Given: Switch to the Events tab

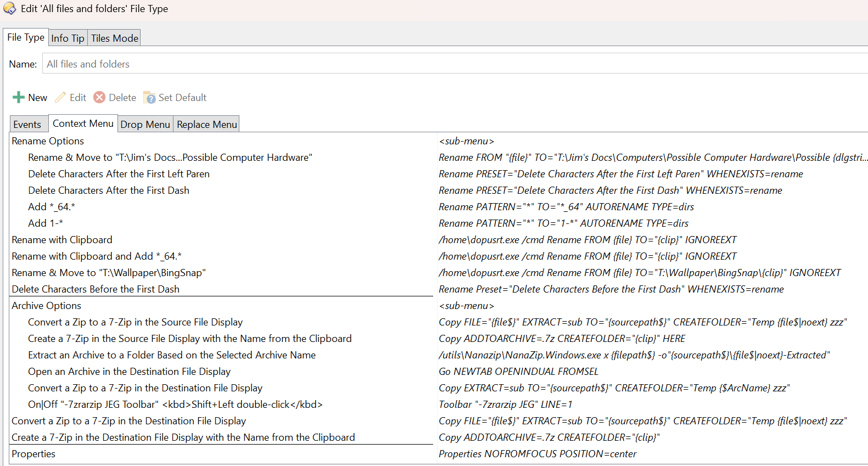Looking at the screenshot, I should 27,124.
